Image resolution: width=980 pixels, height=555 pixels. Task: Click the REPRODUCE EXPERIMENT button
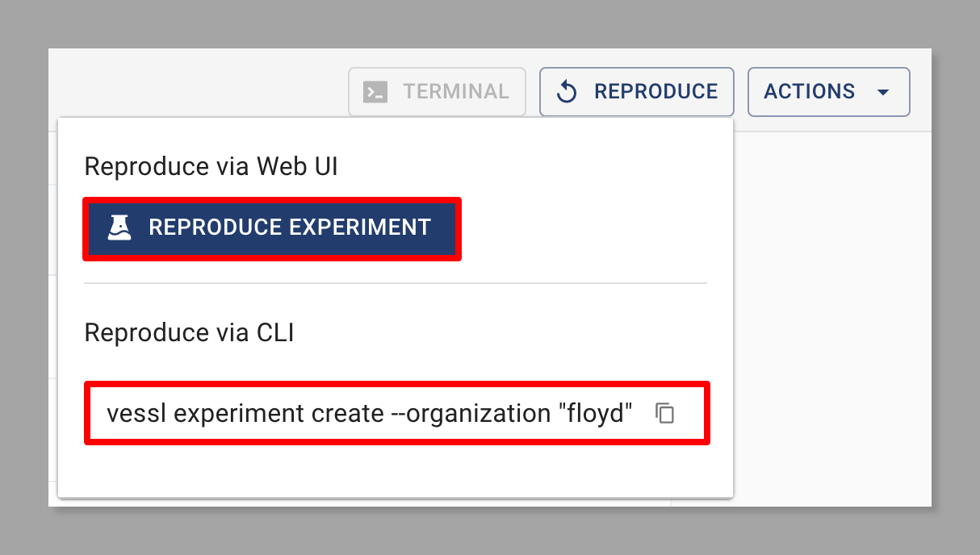click(272, 228)
